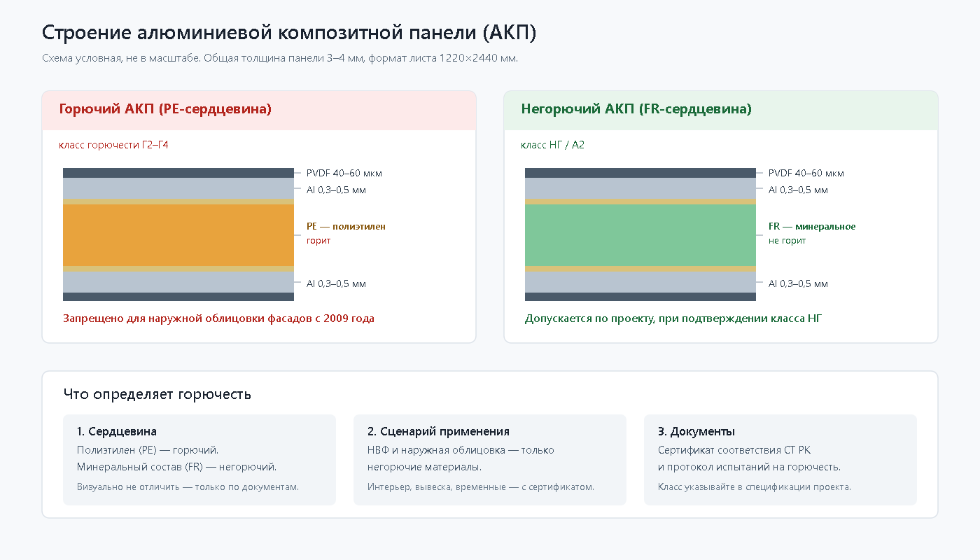Click the green FR core layer in the diagram
The height and width of the screenshot is (560, 980).
click(640, 234)
